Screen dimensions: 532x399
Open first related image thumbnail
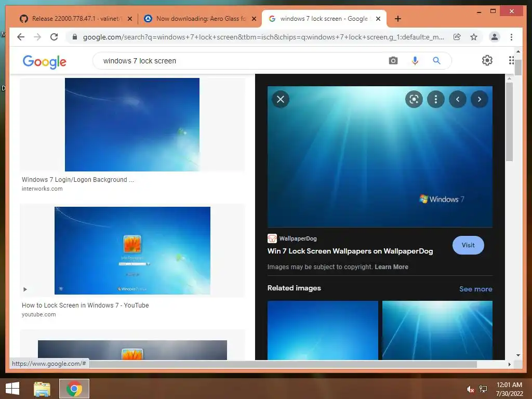coord(322,330)
